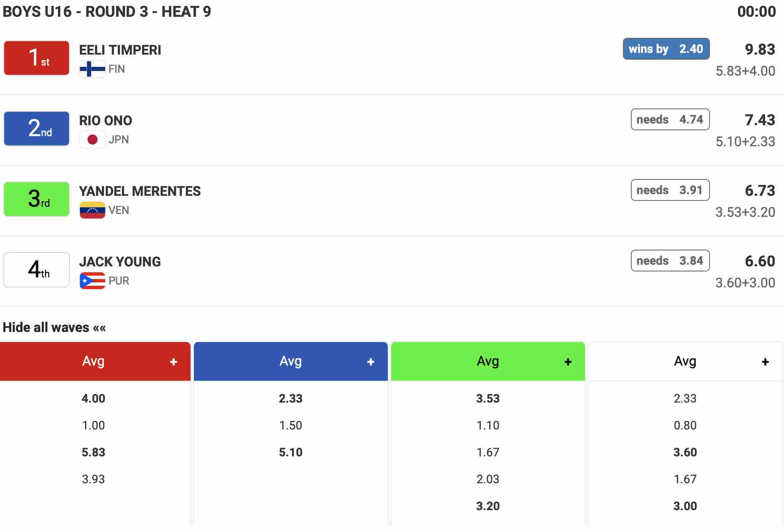The width and height of the screenshot is (784, 532).
Task: Click the 'needs 3.91' badge
Action: (x=670, y=190)
